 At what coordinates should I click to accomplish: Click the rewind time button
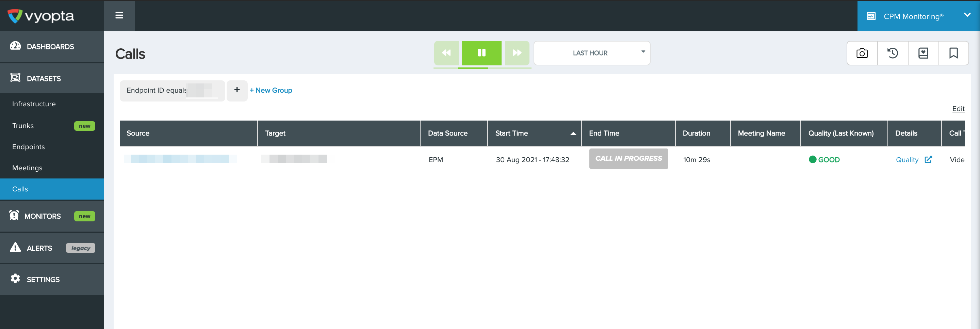click(446, 53)
